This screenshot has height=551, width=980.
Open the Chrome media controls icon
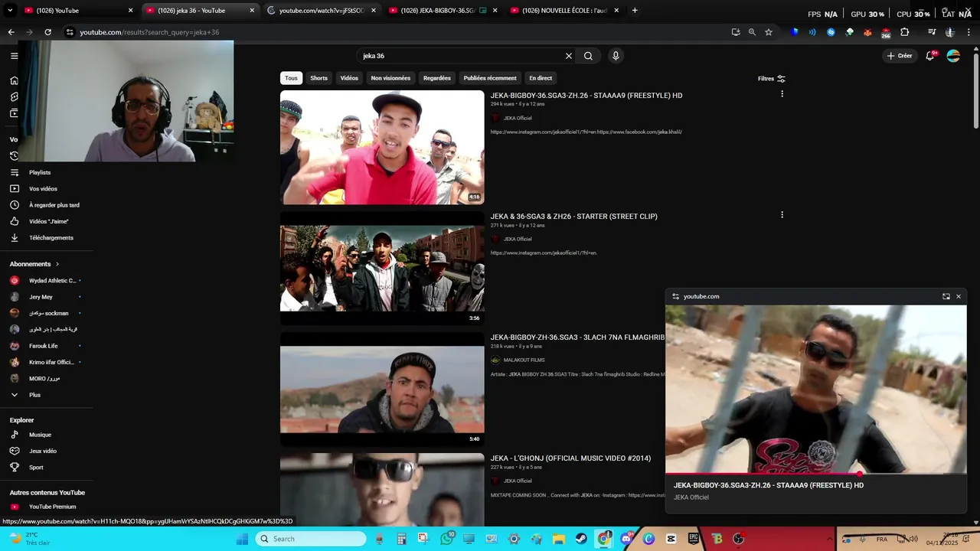coord(932,32)
